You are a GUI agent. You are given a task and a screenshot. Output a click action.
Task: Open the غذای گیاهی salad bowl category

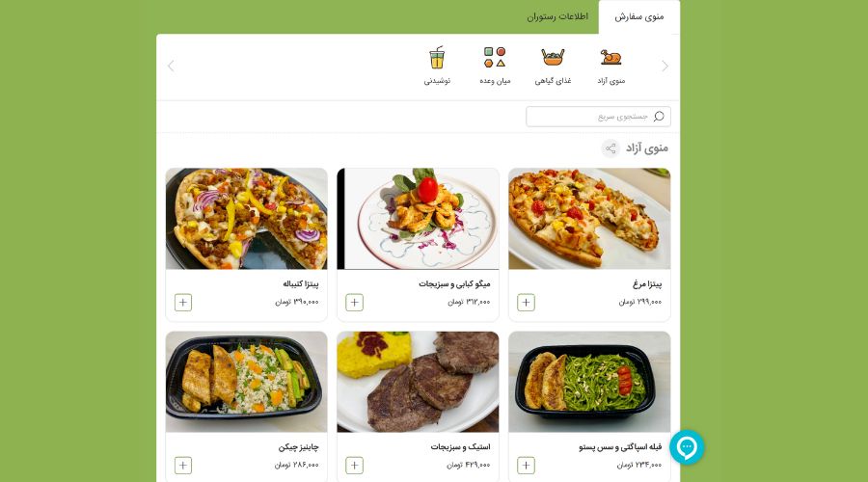553,57
